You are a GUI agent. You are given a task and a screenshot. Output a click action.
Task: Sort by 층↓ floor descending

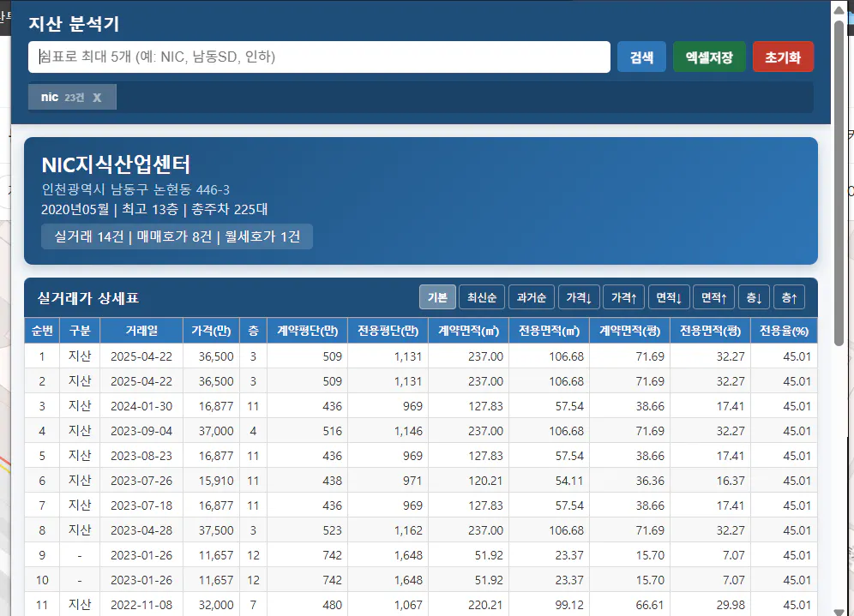pyautogui.click(x=755, y=297)
